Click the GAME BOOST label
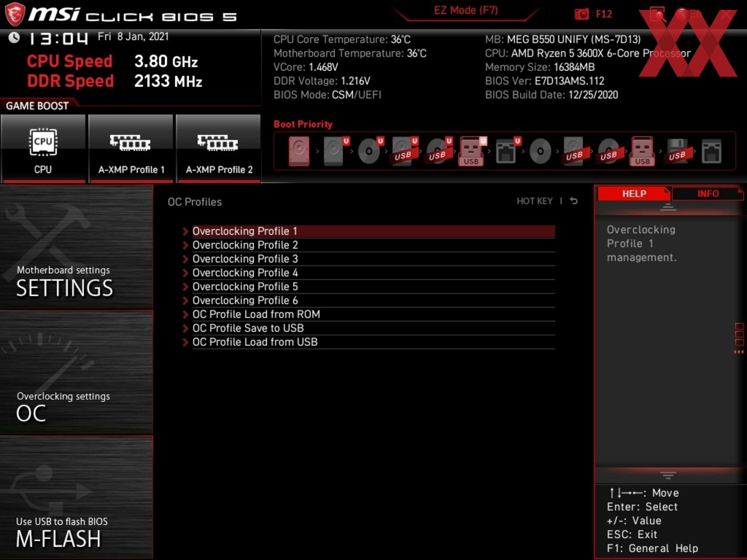747x560 pixels. tap(37, 106)
